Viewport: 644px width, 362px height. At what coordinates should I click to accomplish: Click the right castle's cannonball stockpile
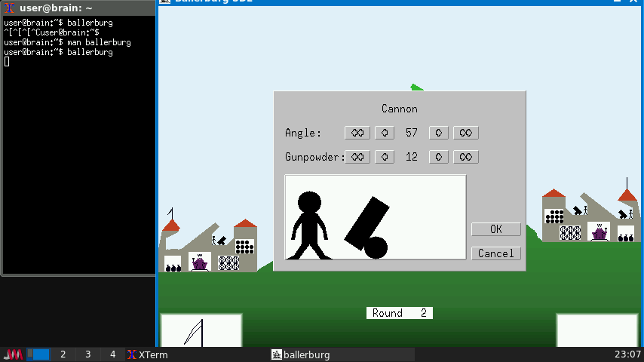point(555,216)
